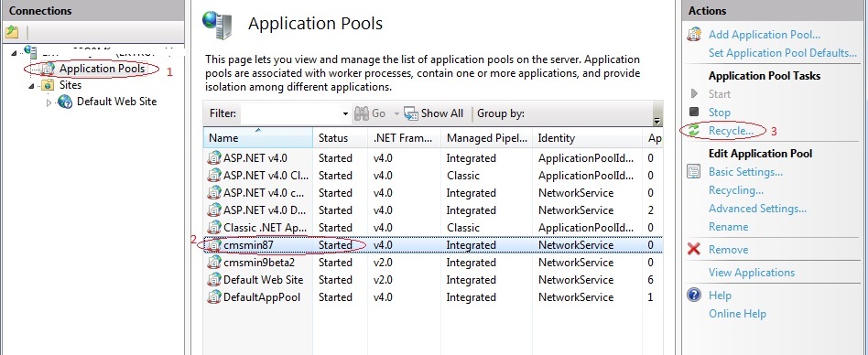Screen dimensions: 868x355
Task: Open Recycling settings link
Action: pos(736,190)
